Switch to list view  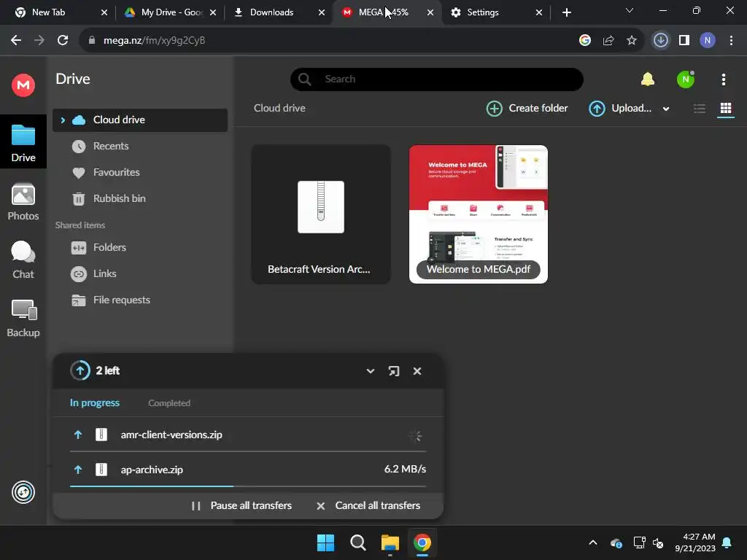pos(700,109)
